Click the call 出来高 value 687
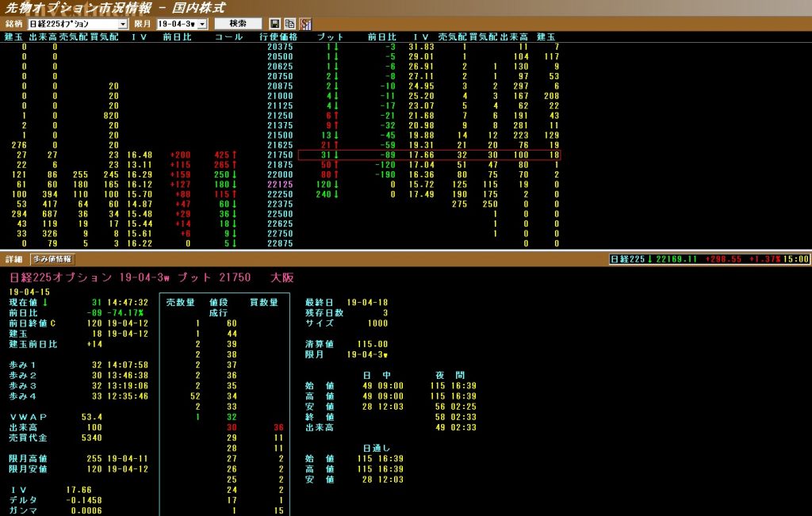812x516 pixels. [x=50, y=214]
